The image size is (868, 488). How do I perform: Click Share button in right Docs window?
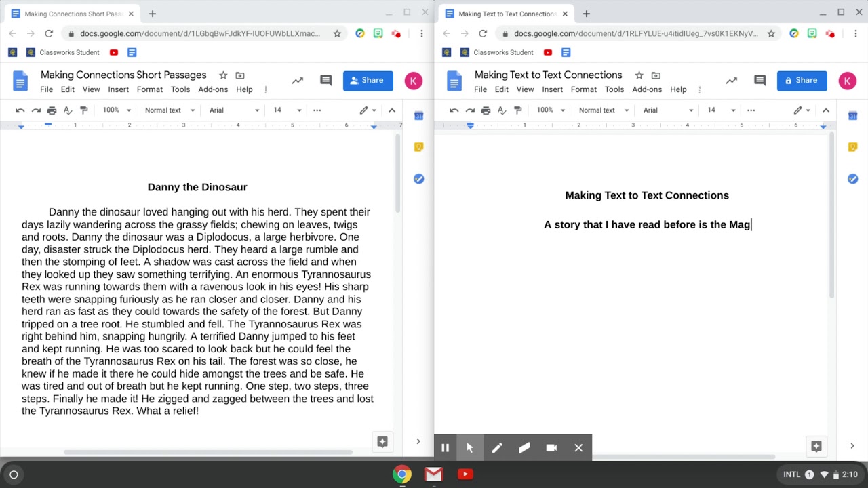(x=802, y=81)
